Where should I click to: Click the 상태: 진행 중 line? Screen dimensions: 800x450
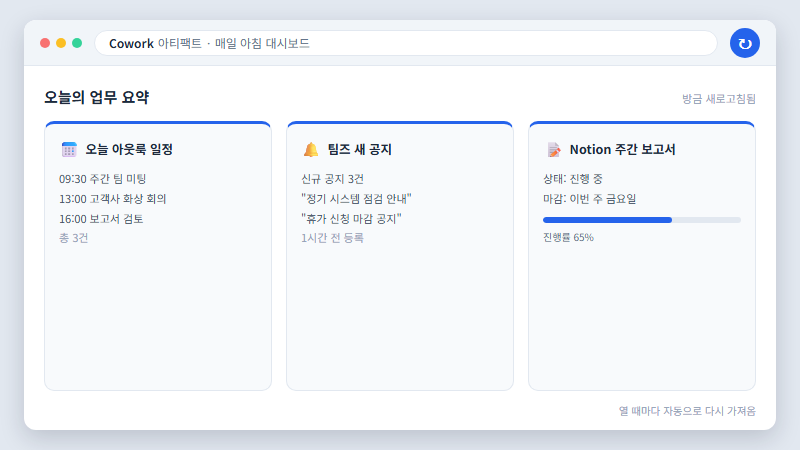[572, 179]
